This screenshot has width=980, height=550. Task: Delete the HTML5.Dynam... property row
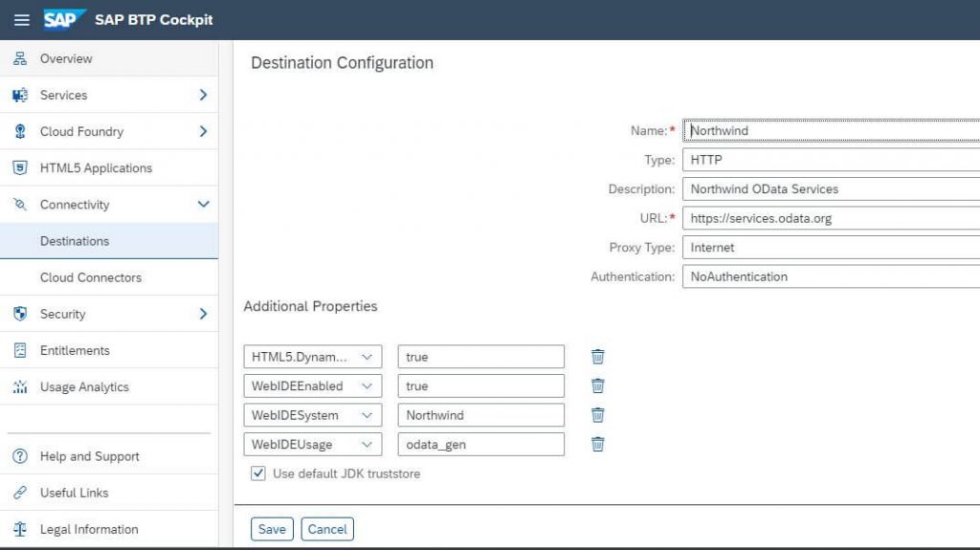[x=597, y=356]
